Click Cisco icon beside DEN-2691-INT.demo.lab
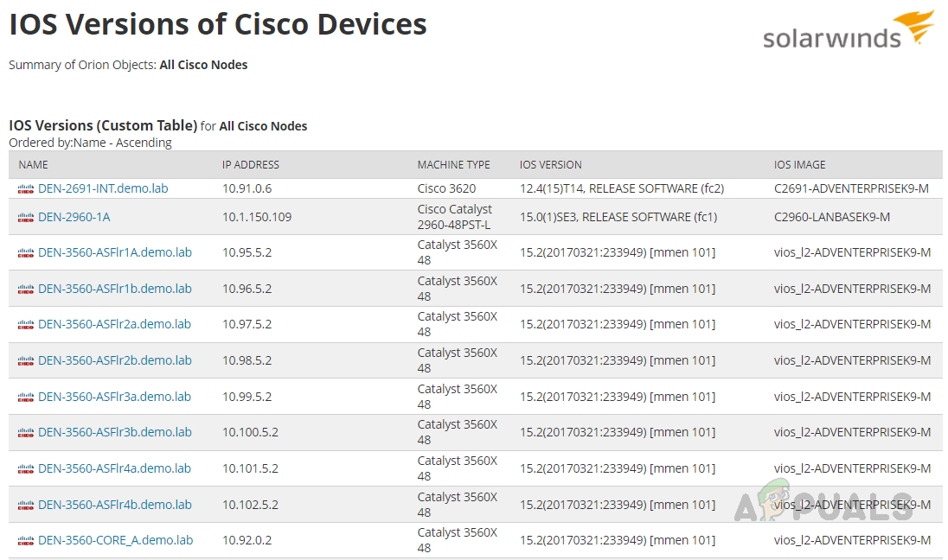The height and width of the screenshot is (560, 948). (26, 189)
